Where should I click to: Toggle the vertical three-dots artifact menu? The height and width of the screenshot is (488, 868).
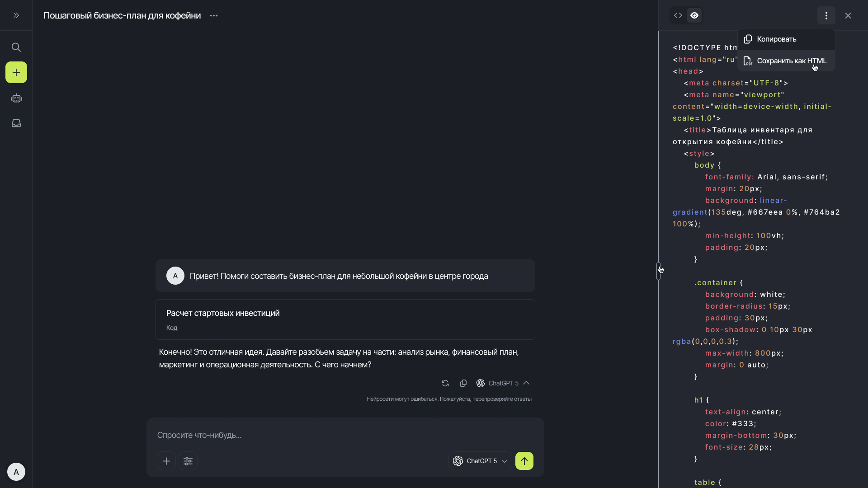(x=826, y=15)
